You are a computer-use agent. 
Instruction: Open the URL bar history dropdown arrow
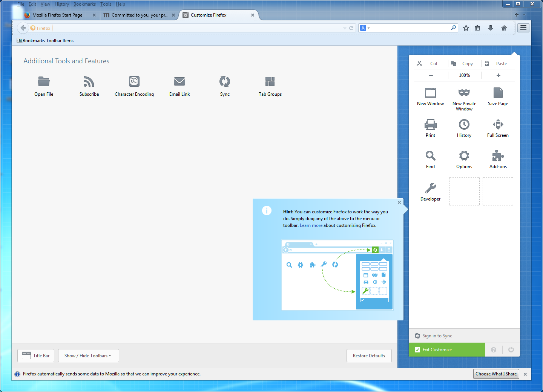[x=345, y=28]
